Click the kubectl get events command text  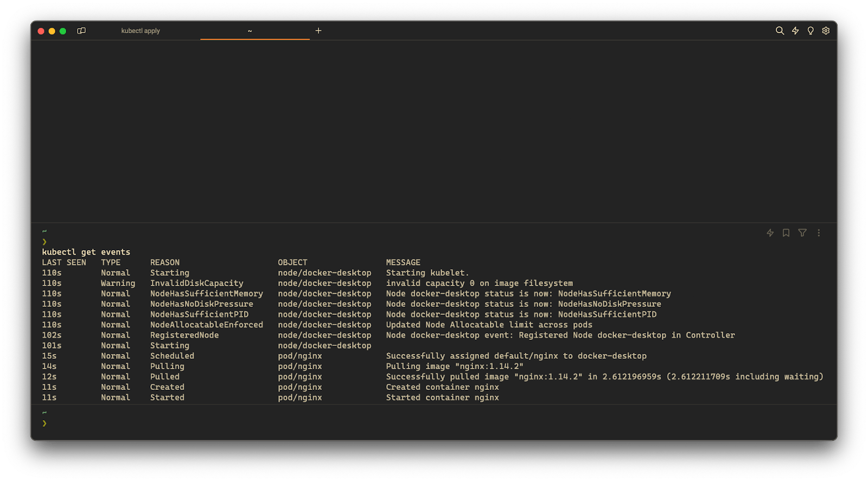click(86, 252)
